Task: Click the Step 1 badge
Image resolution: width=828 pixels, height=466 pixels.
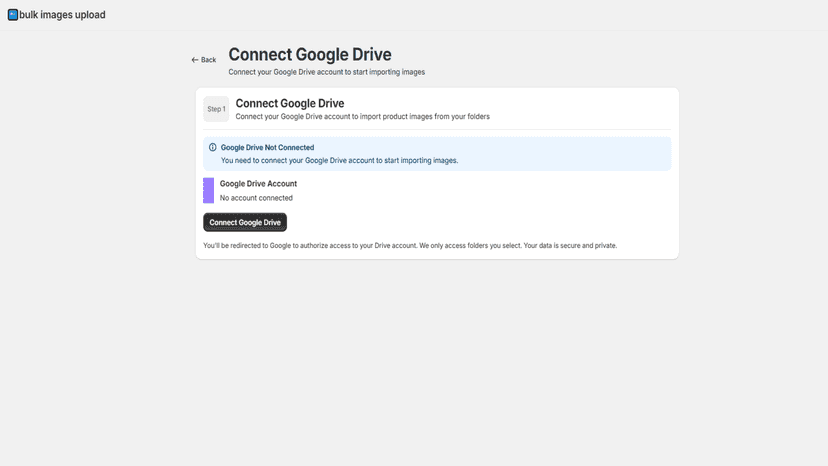Action: 216,109
